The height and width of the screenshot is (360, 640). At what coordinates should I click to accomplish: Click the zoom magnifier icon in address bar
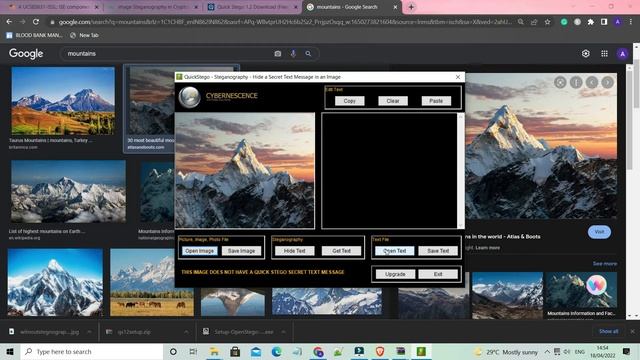(520, 22)
